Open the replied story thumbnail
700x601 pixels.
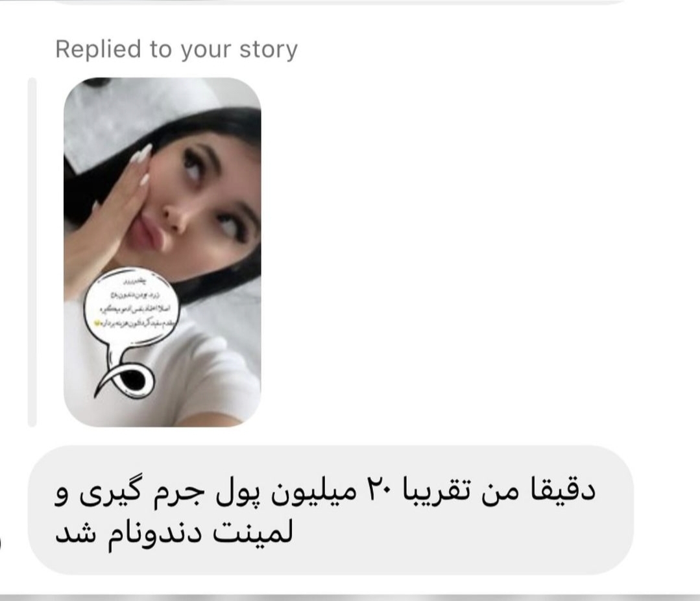pos(162,252)
